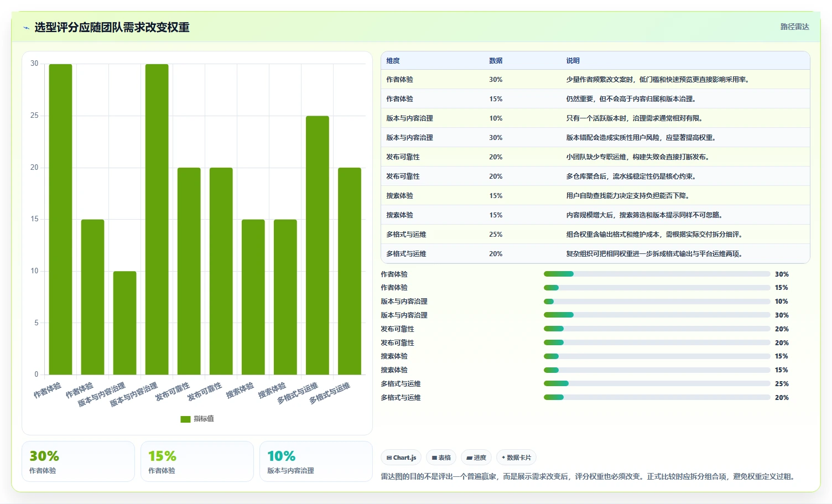Click the 多格式与运维 chart bar at 20
Viewport: 832px width, 504px height.
coord(349,271)
